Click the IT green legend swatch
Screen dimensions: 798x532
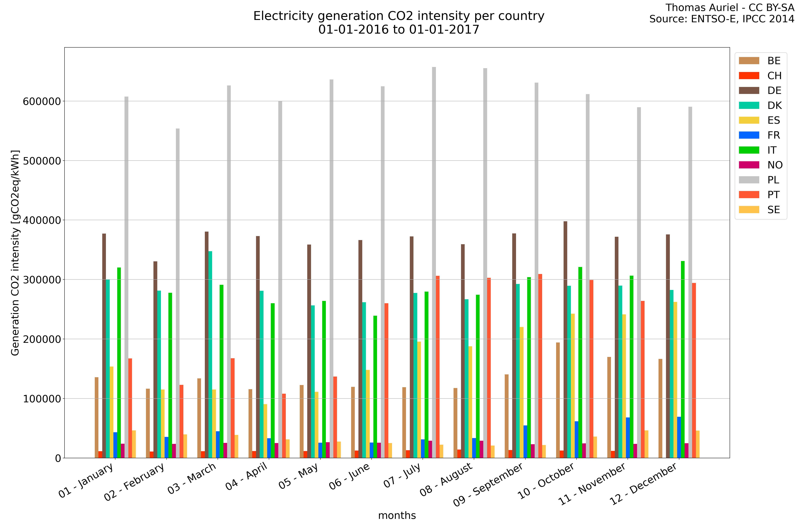pyautogui.click(x=749, y=150)
